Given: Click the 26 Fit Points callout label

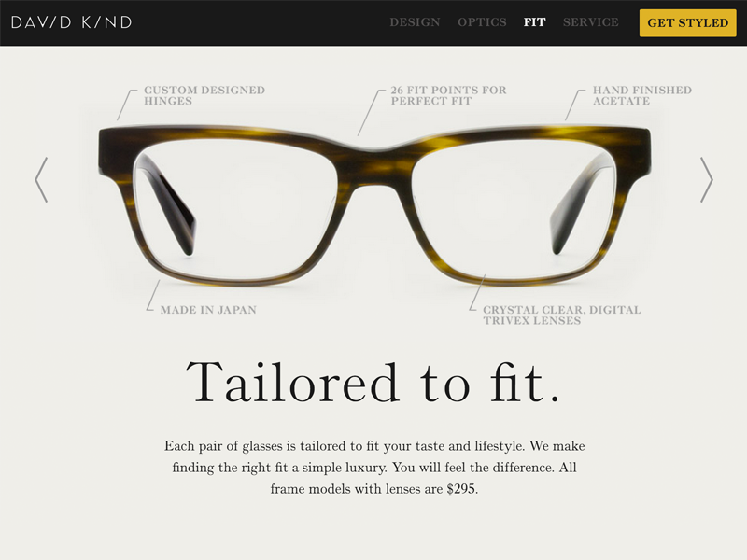Looking at the screenshot, I should pyautogui.click(x=448, y=95).
